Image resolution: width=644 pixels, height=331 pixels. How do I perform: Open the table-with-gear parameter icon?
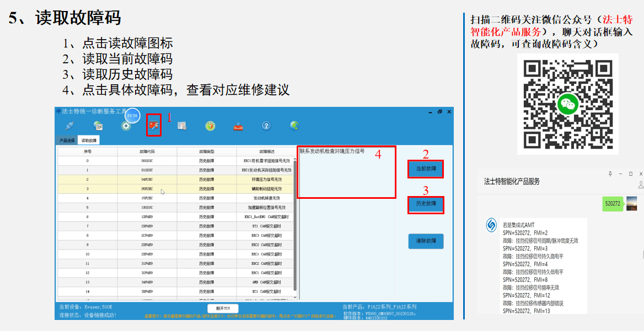[x=182, y=126]
